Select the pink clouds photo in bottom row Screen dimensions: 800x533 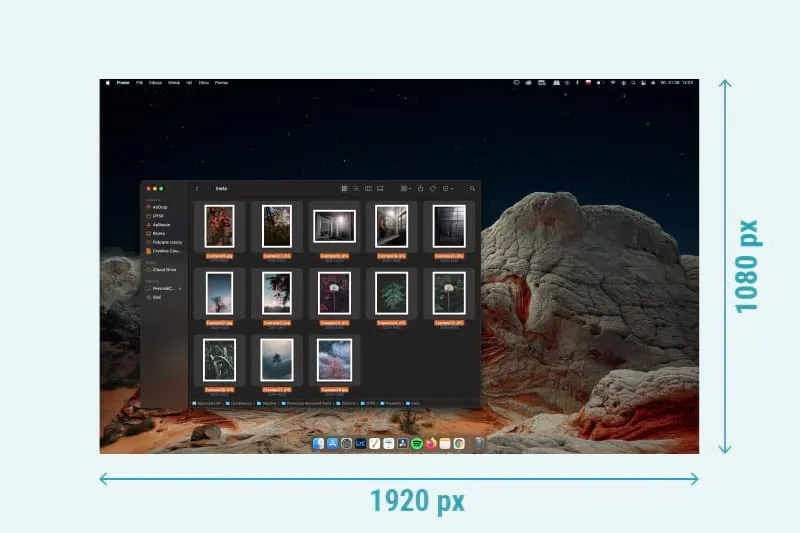click(334, 358)
